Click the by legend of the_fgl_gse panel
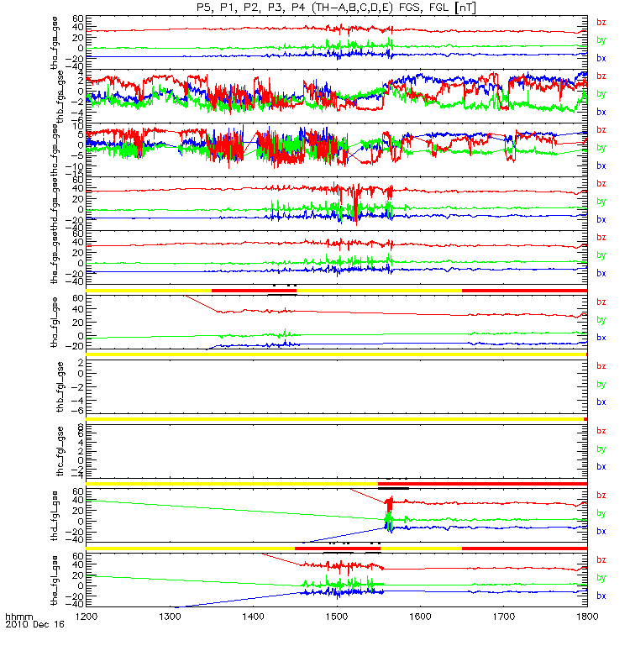The image size is (630, 672). pyautogui.click(x=601, y=578)
